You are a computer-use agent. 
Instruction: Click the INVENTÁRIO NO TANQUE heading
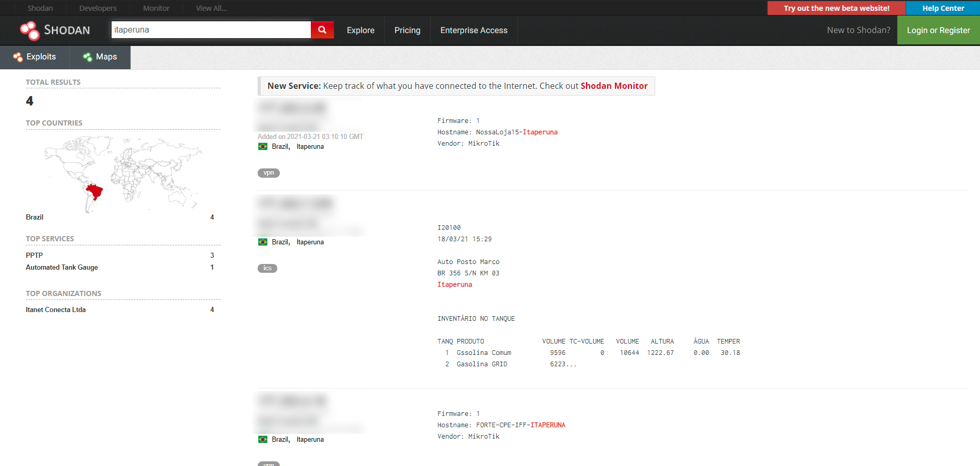(x=476, y=319)
